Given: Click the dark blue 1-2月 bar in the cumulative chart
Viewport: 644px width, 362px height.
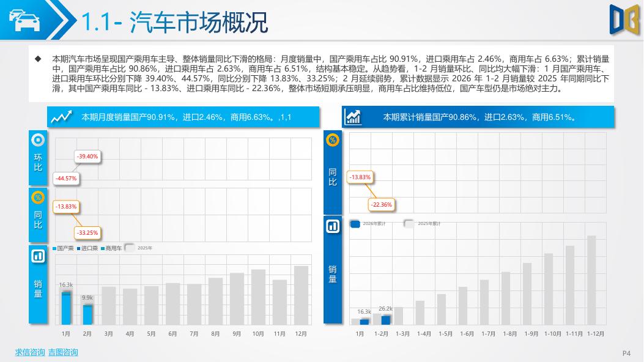Looking at the screenshot, I should click(x=386, y=320).
